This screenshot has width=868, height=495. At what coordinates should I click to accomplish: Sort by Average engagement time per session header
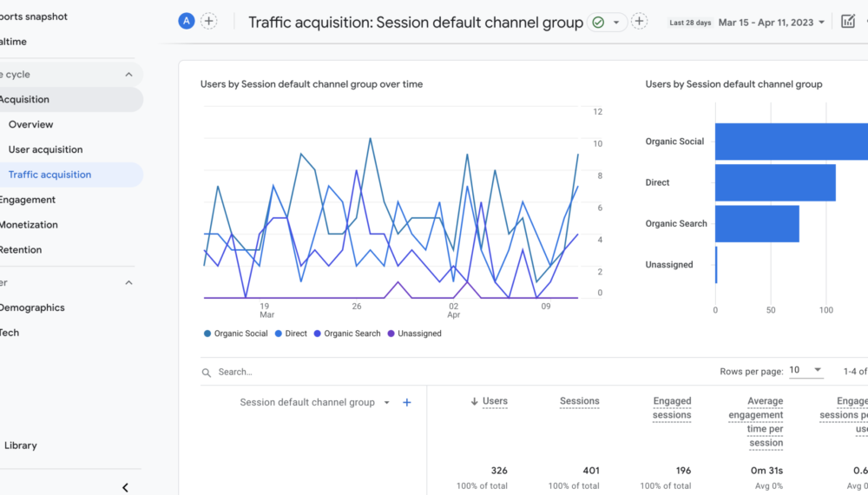click(756, 422)
